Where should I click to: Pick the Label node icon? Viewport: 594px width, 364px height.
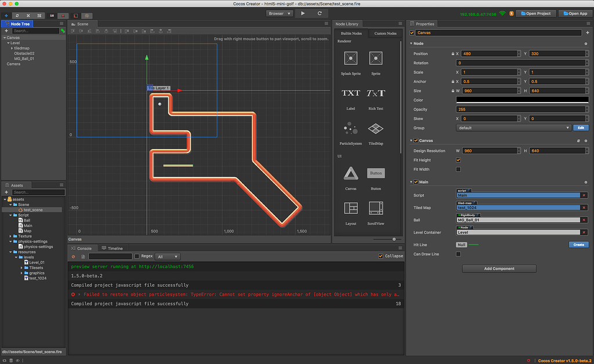pyautogui.click(x=351, y=93)
